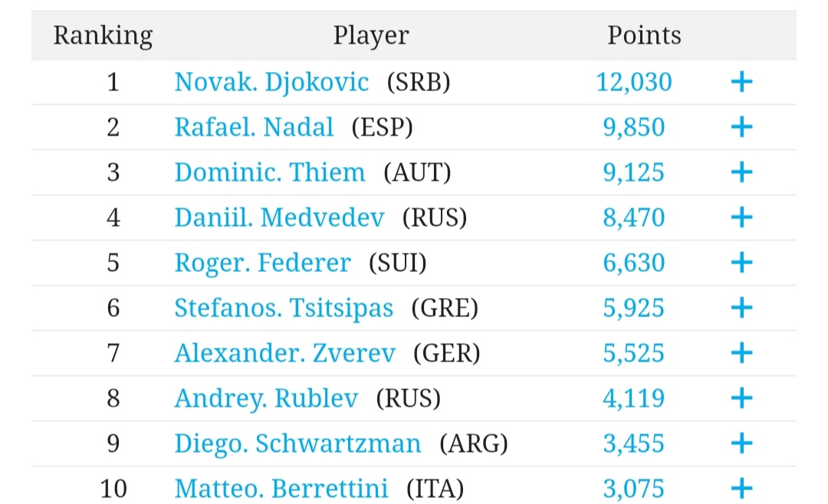Expand Andrey Rublev's row plus icon
The image size is (828, 504).
pyautogui.click(x=741, y=398)
